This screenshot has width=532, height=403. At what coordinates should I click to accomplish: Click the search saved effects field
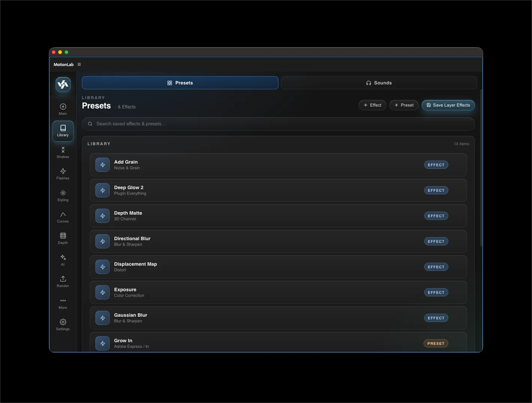pos(278,124)
